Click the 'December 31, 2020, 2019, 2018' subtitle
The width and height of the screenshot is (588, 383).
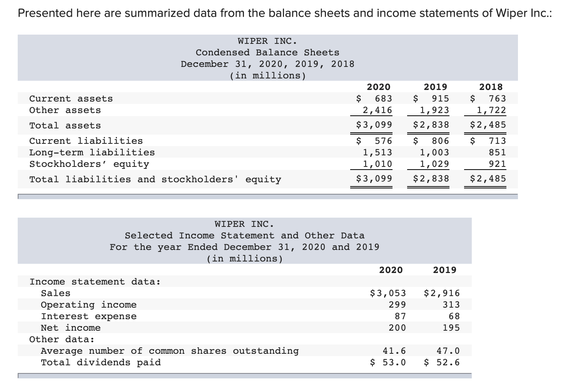pyautogui.click(x=267, y=64)
